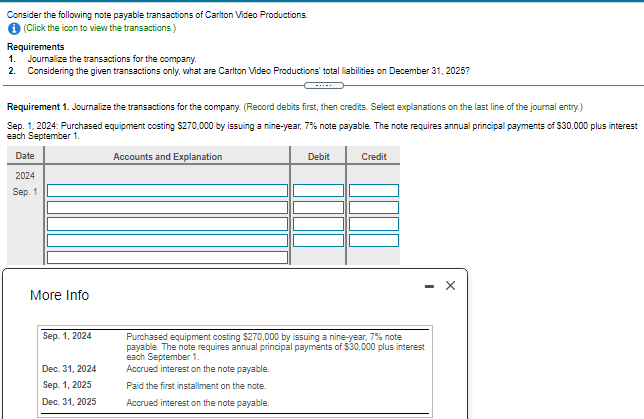Click first row Debit amount field

[318, 191]
